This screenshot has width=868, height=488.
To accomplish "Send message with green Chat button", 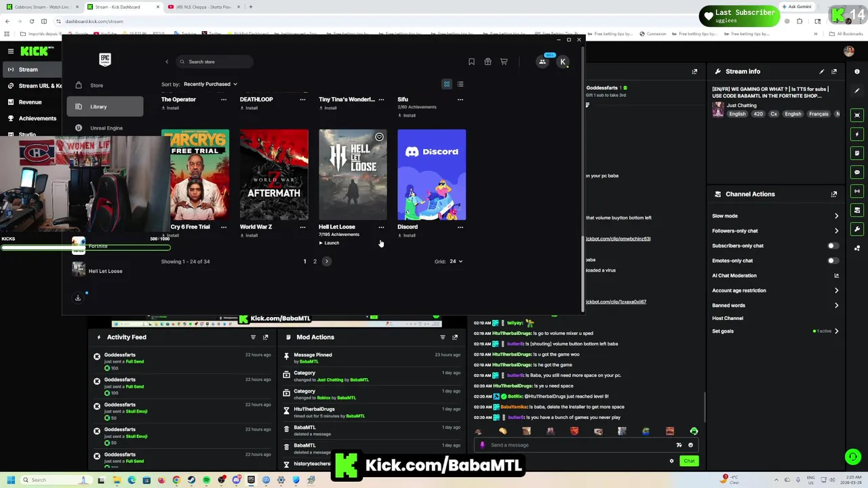I will [x=689, y=461].
